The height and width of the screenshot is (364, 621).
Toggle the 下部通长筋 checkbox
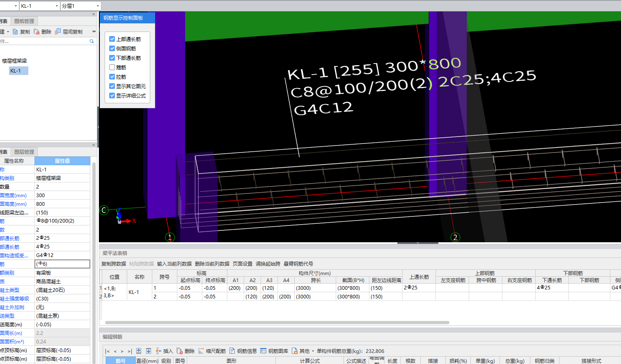pos(112,58)
